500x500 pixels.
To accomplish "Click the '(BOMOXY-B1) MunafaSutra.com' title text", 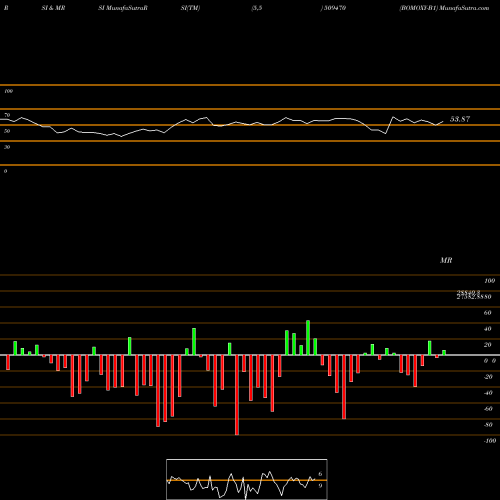I will click(x=444, y=8).
